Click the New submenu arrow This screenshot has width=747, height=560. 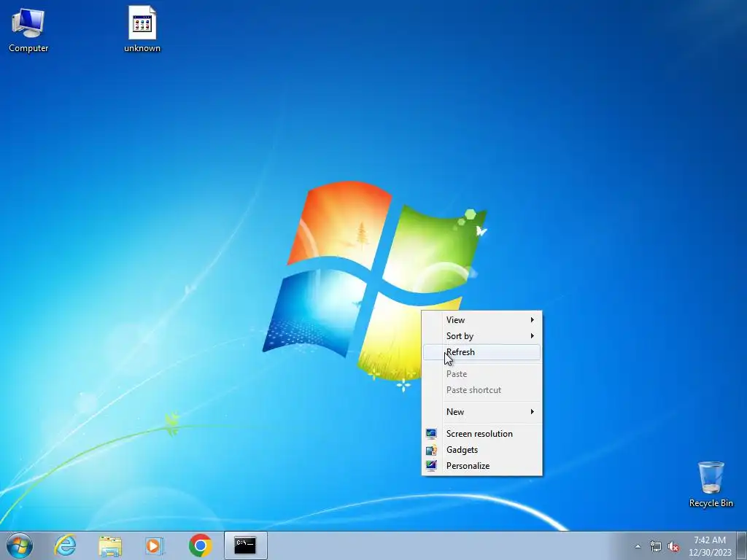[532, 412]
